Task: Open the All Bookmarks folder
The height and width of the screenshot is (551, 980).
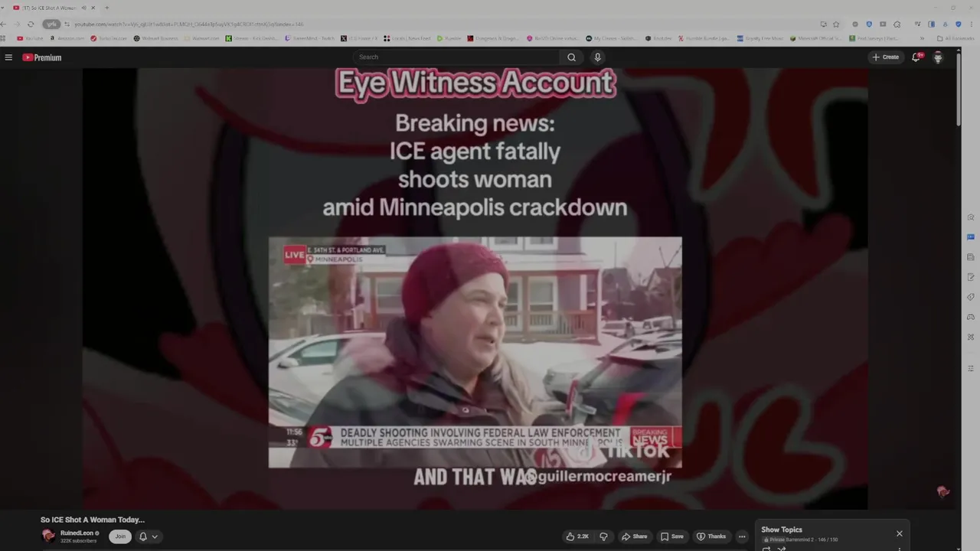Action: (x=955, y=38)
